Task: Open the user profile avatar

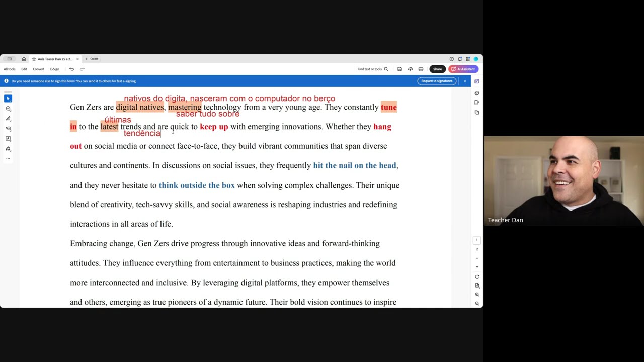Action: coord(475,59)
